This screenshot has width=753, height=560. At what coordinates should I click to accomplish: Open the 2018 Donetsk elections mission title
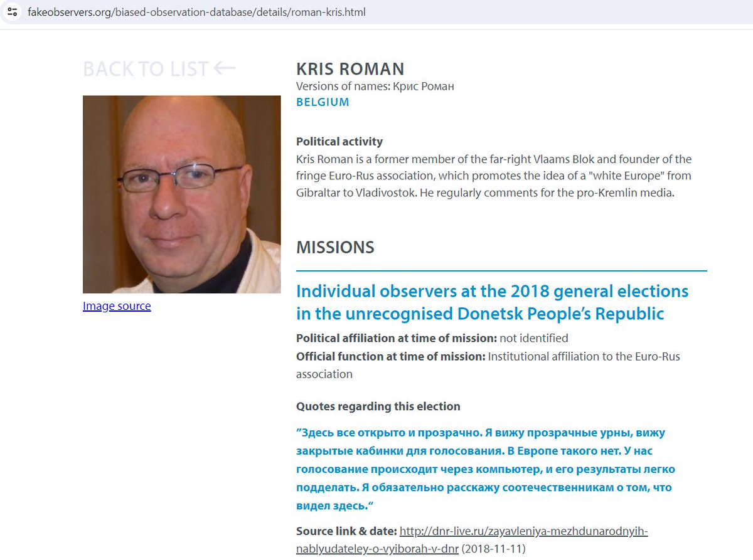tap(492, 302)
